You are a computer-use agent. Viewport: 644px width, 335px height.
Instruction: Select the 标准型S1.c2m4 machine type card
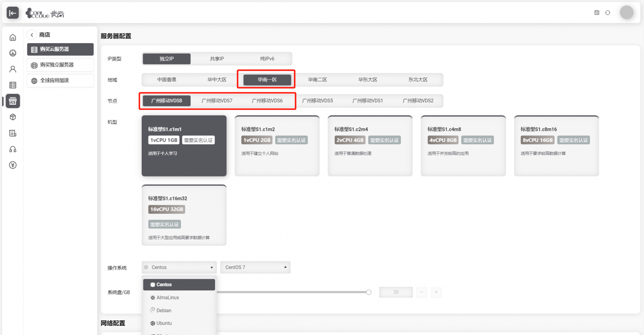370,146
